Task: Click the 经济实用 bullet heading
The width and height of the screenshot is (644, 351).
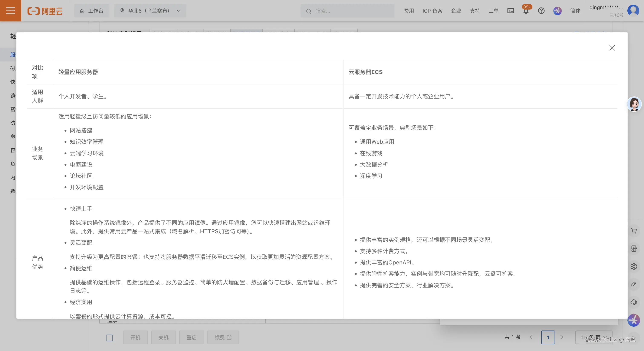Action: (81, 302)
